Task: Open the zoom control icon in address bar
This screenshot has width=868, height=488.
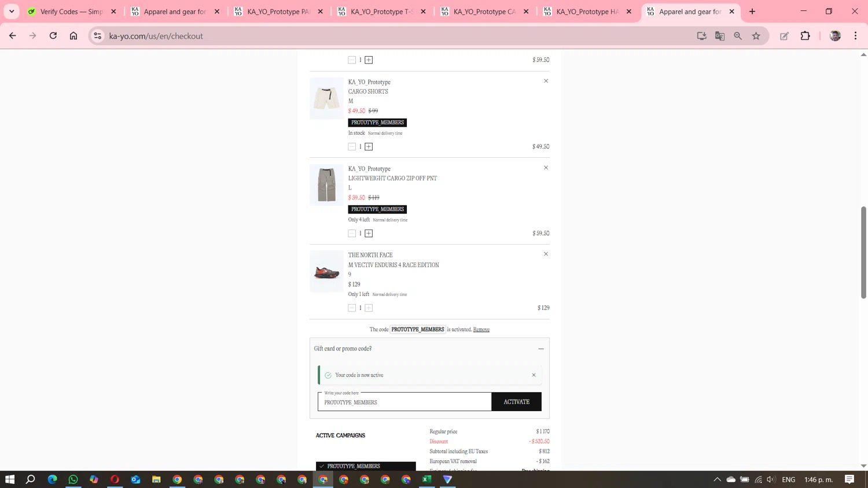Action: 738,36
